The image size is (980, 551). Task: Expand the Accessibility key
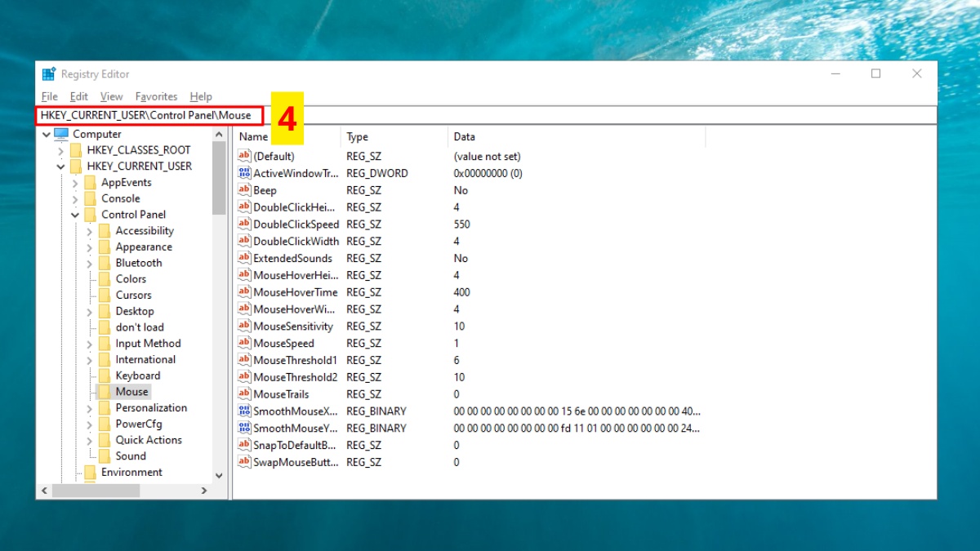pos(90,230)
